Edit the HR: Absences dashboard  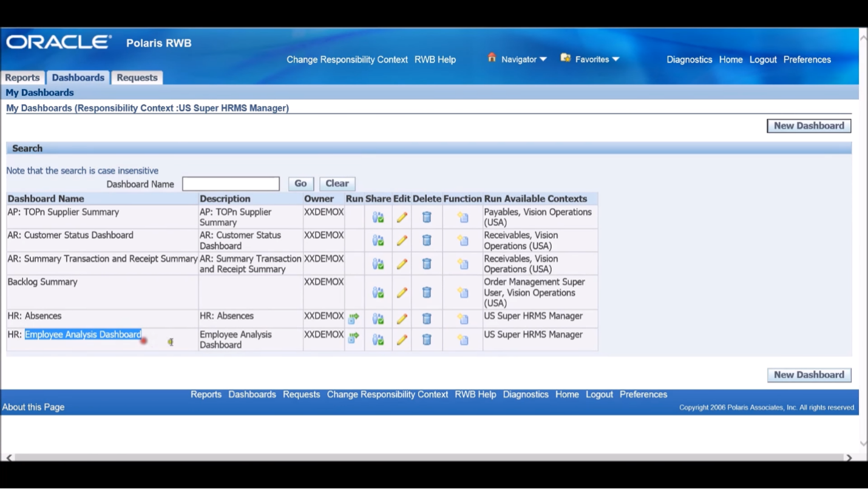[x=402, y=319]
